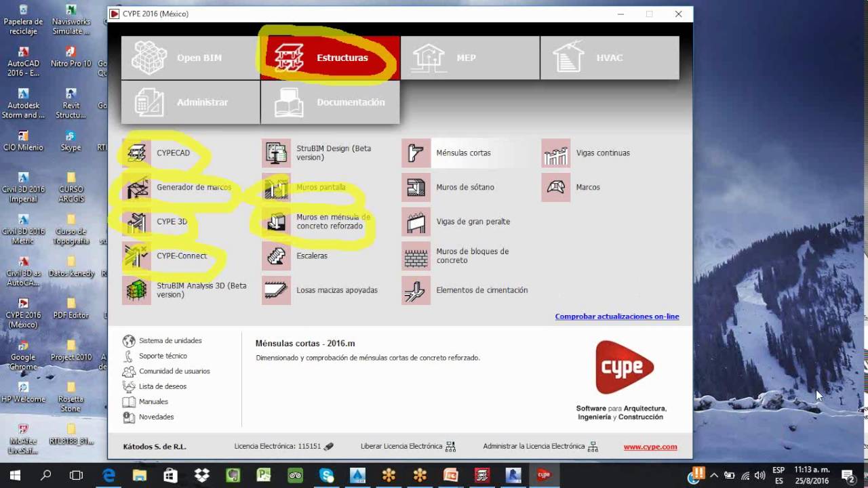Open the Windows Start menu
This screenshot has height=488, width=868.
[x=15, y=475]
